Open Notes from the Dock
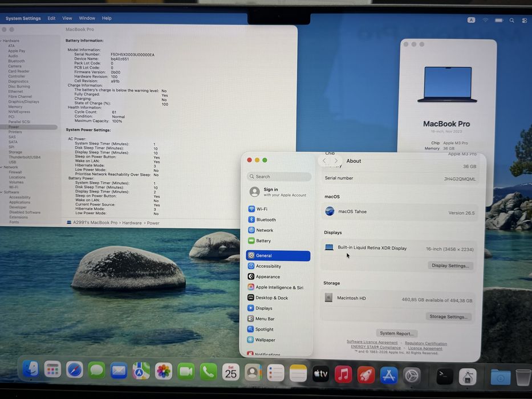The height and width of the screenshot is (399, 532). [x=298, y=374]
